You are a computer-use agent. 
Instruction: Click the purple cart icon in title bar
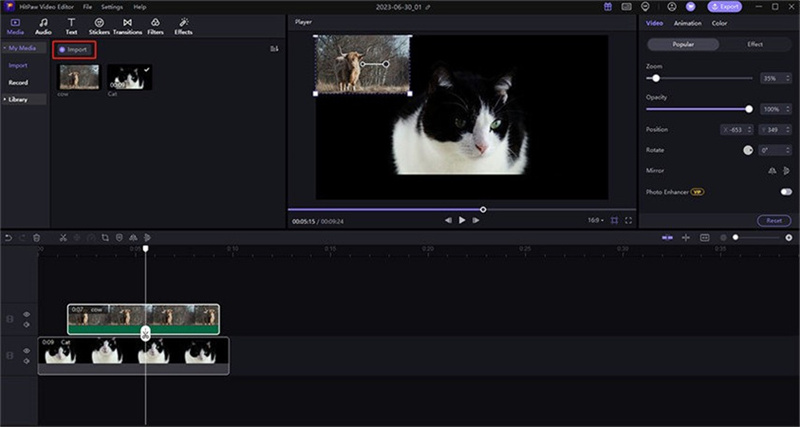pos(691,7)
